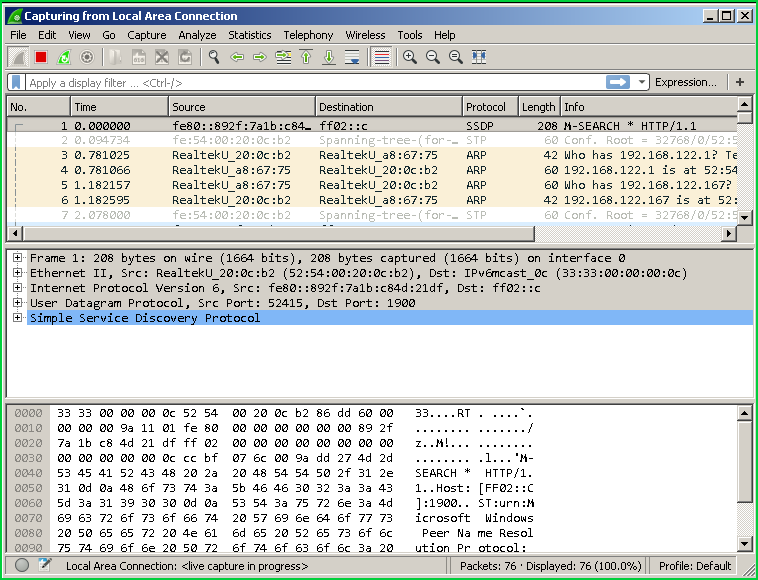Open capture file properties notepad icon
This screenshot has width=758, height=580.
point(45,566)
